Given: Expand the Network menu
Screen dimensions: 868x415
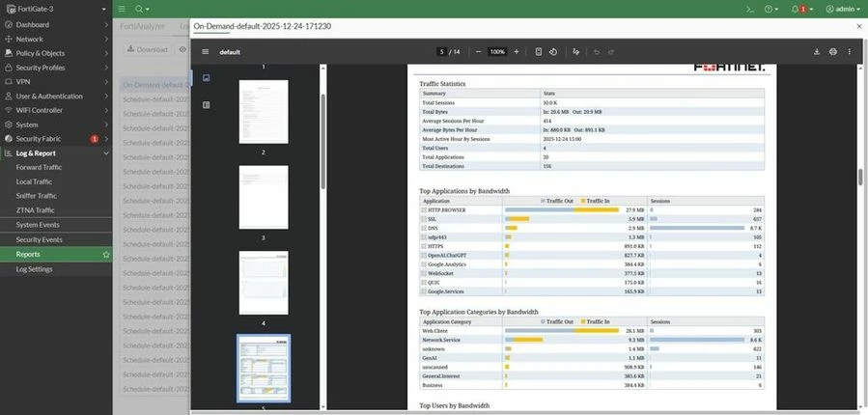Looking at the screenshot, I should coord(56,40).
